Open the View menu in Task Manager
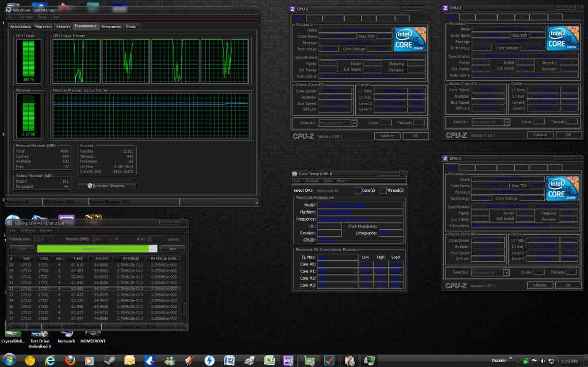This screenshot has width=588, height=367. point(42,17)
